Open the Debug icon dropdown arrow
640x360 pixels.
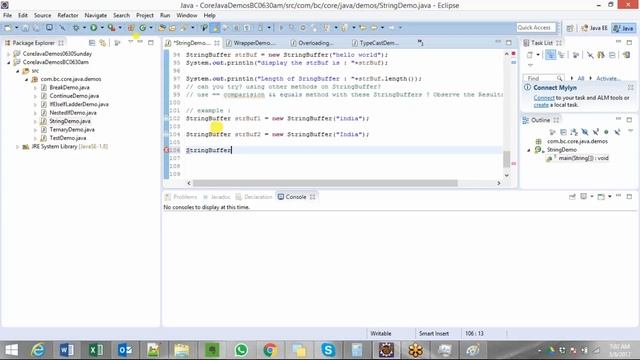[84, 28]
